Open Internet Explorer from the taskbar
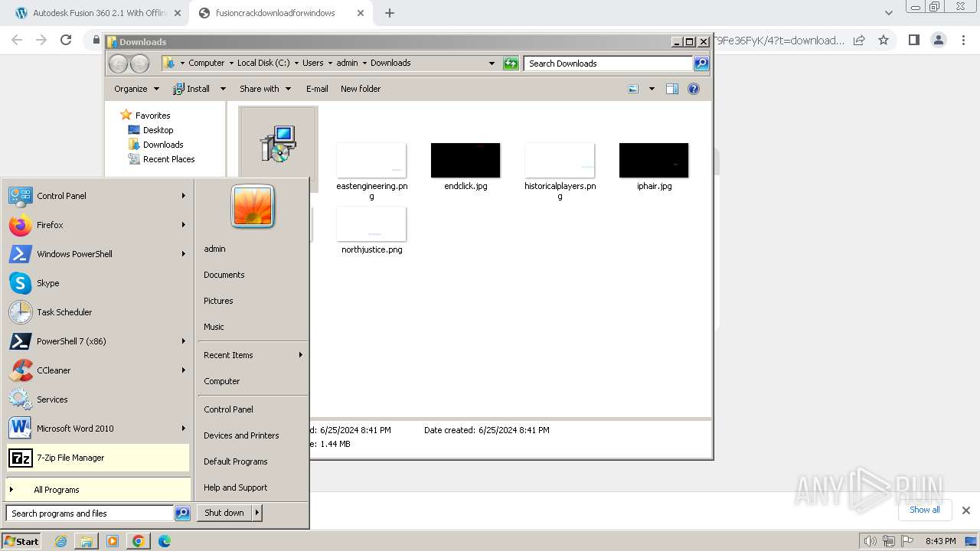This screenshot has width=980, height=551. click(x=60, y=541)
